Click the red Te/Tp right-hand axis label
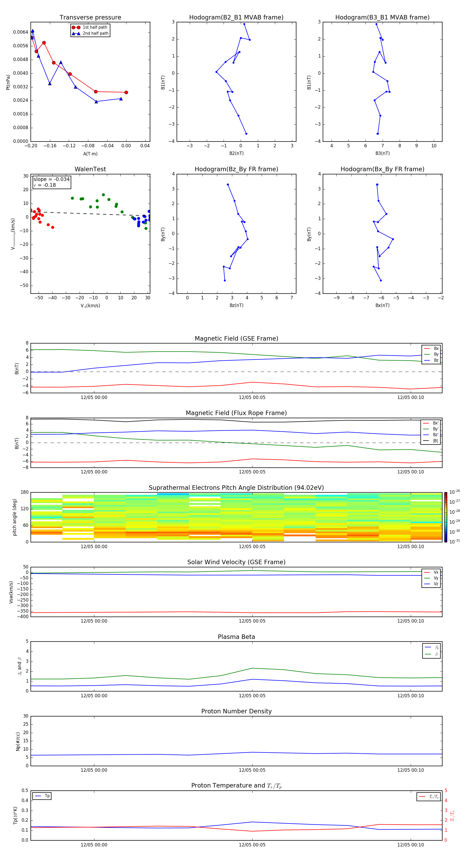Screen dimensions: 473x868 click(453, 815)
